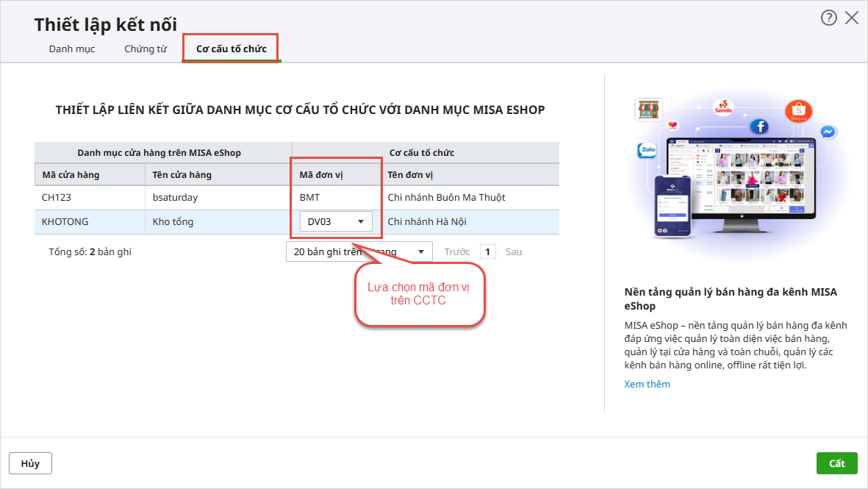The height and width of the screenshot is (489, 868).
Task: Click the Facebook logo icon
Action: (x=761, y=125)
